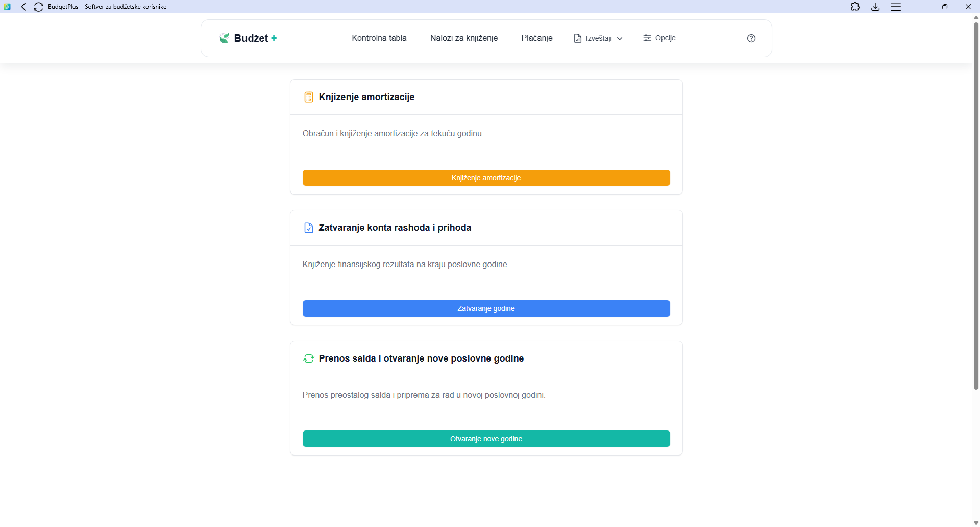The width and height of the screenshot is (980, 527).
Task: Click the vertical page scrollbar
Action: (976, 204)
